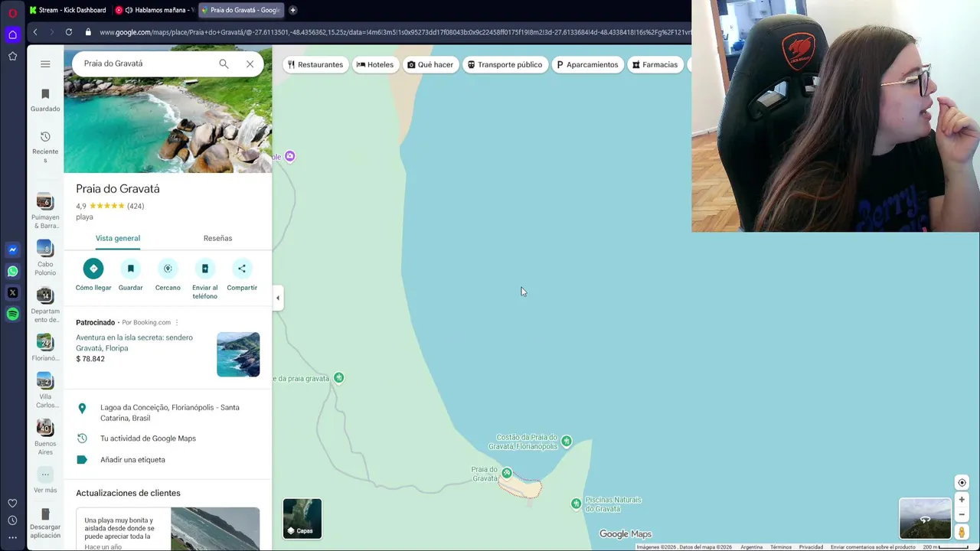
Task: Click the Street View pegman icon
Action: pyautogui.click(x=962, y=532)
